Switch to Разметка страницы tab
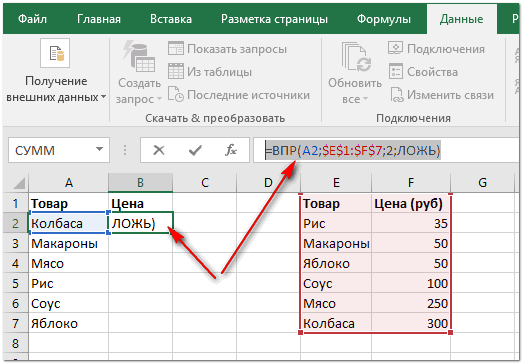Viewport: 523px width, 364px height. pos(274,19)
